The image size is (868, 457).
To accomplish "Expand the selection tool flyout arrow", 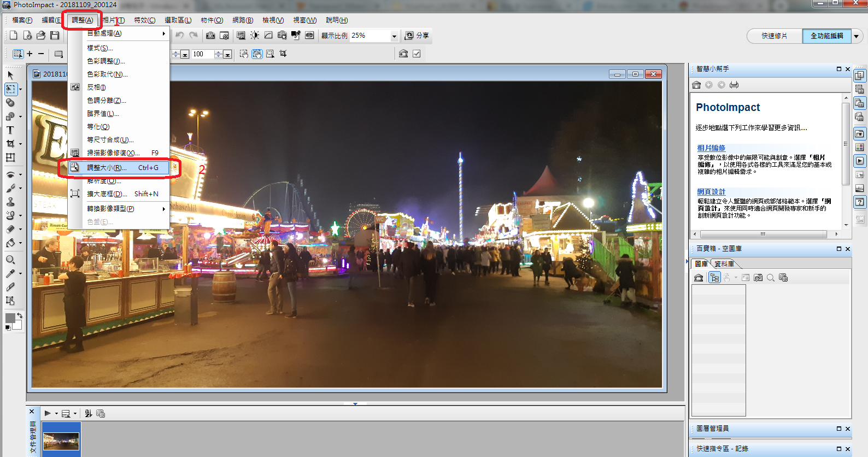I will tap(20, 89).
